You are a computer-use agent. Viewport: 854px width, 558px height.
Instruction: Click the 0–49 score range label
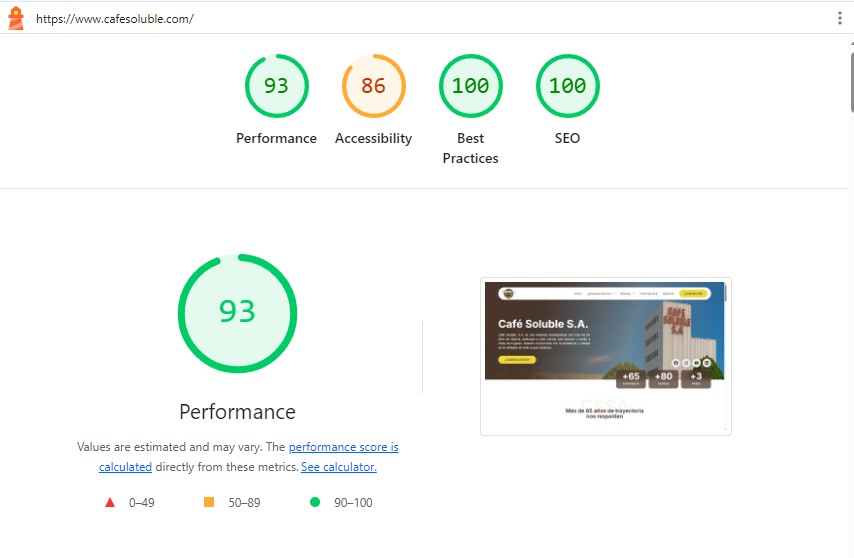click(142, 502)
